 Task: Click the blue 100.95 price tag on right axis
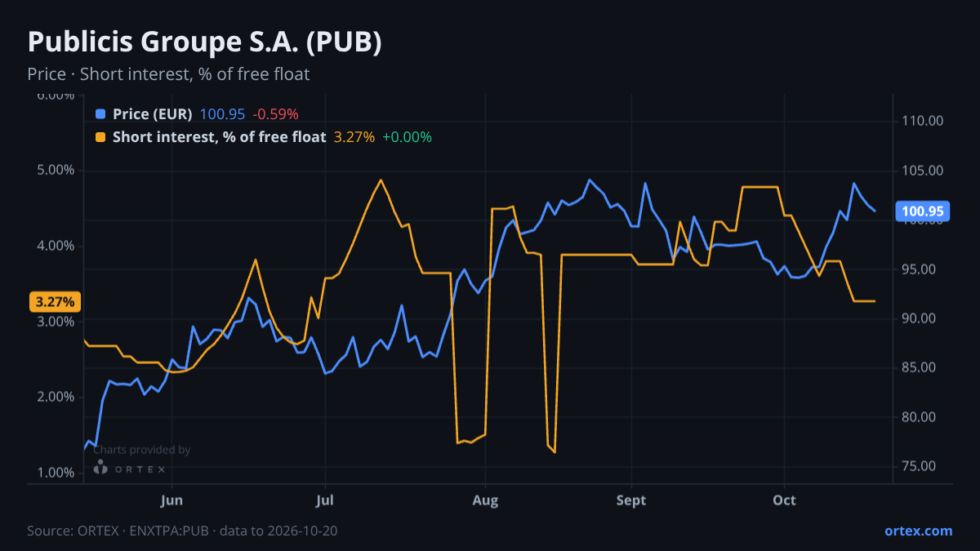click(924, 211)
